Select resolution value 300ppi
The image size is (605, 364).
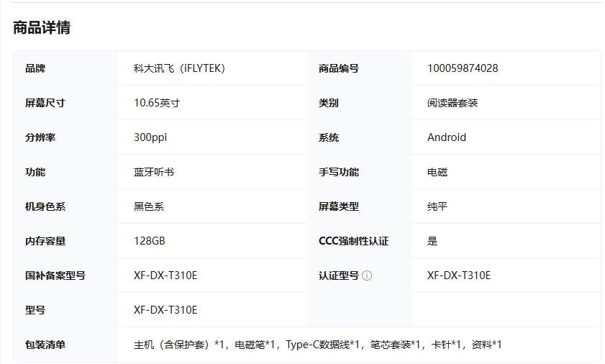tap(150, 137)
